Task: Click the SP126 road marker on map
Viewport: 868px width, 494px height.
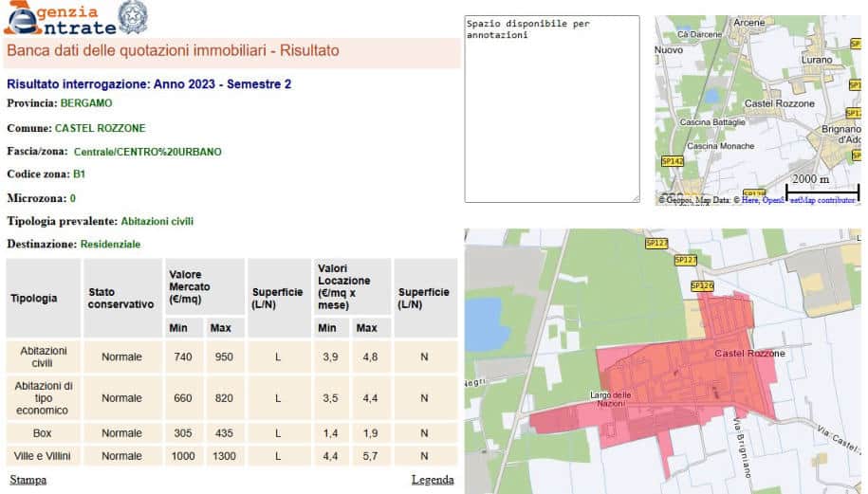Action: click(701, 285)
